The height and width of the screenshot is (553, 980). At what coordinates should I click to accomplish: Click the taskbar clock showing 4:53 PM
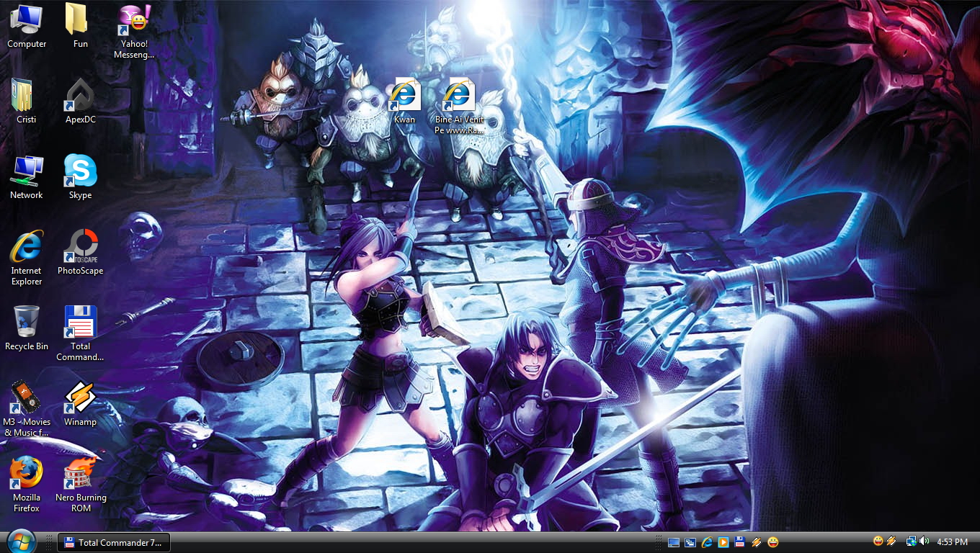click(952, 542)
